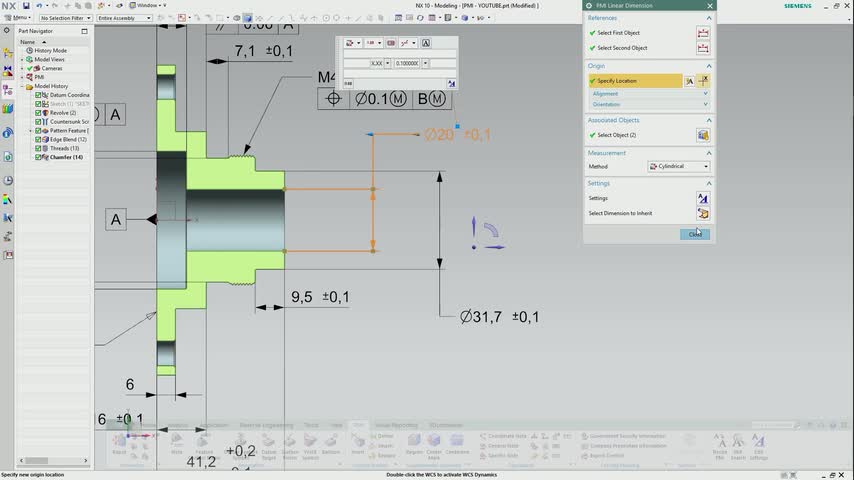Toggle the Edge Blend (12) checkbox
The height and width of the screenshot is (480, 854).
(38, 139)
